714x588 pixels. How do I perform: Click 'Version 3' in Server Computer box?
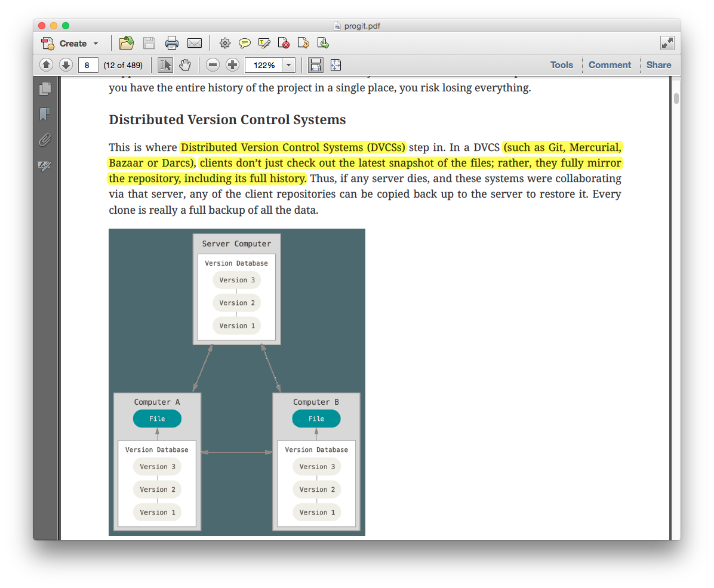pyautogui.click(x=237, y=280)
